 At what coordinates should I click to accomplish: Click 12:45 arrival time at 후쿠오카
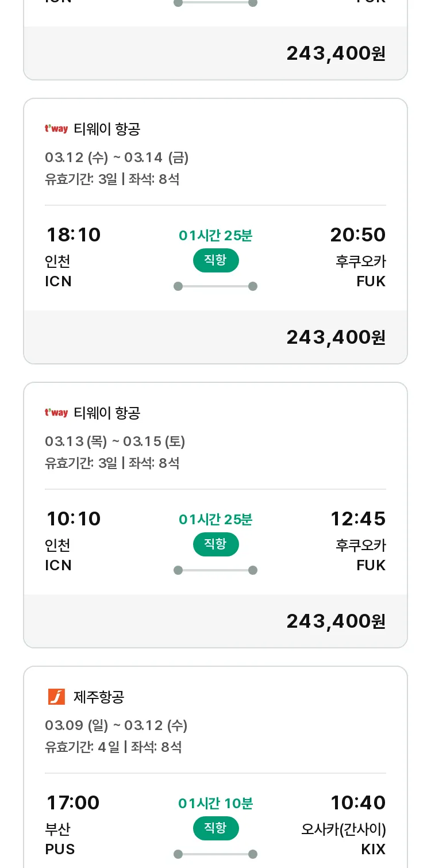tap(357, 519)
